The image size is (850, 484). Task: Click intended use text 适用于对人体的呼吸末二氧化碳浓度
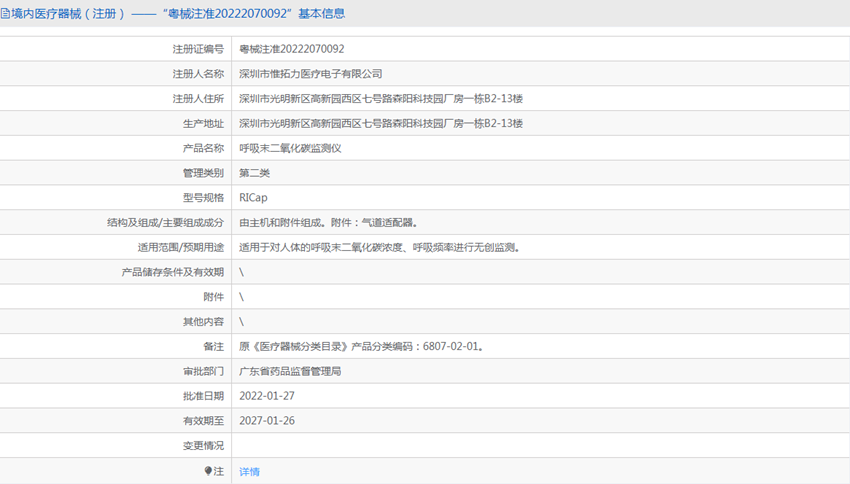tap(321, 248)
